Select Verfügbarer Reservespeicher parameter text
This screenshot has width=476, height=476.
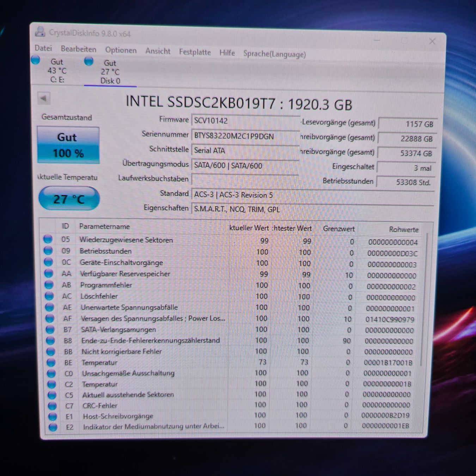(125, 274)
